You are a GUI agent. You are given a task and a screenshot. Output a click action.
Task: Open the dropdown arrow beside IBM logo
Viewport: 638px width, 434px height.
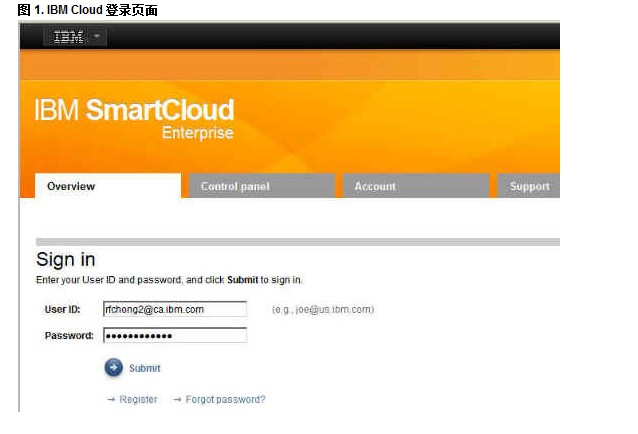pos(97,37)
